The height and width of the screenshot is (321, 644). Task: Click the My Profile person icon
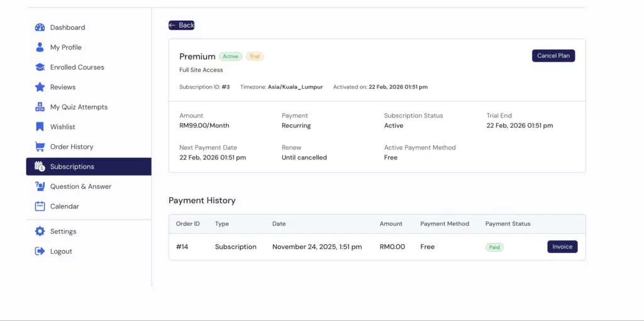pyautogui.click(x=40, y=47)
